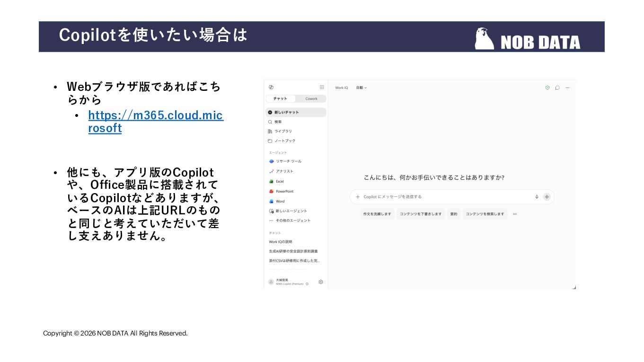
Task: Expand その他のエージェント
Action: [296, 221]
